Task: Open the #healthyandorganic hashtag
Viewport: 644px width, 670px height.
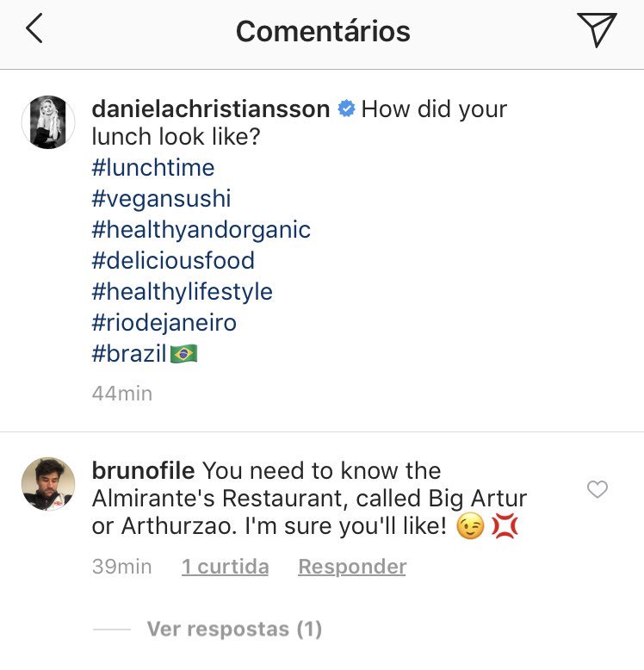Action: [201, 230]
